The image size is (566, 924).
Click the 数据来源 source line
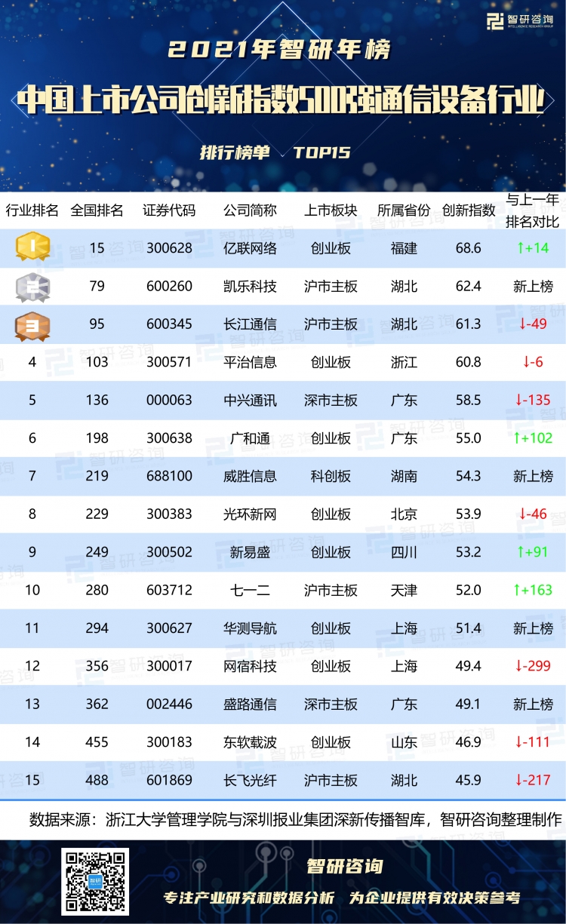pos(296,820)
